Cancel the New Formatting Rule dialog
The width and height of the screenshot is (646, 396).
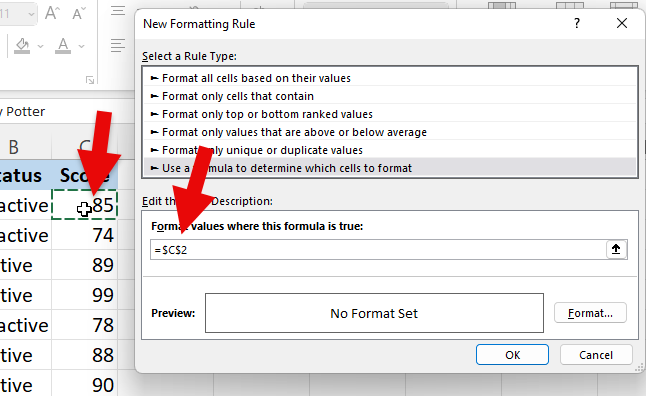[x=596, y=355]
